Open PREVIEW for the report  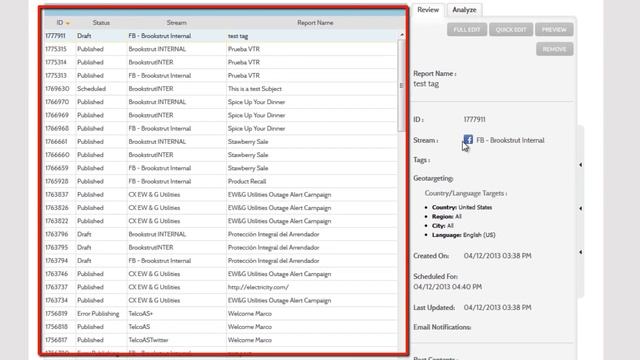coord(554,29)
